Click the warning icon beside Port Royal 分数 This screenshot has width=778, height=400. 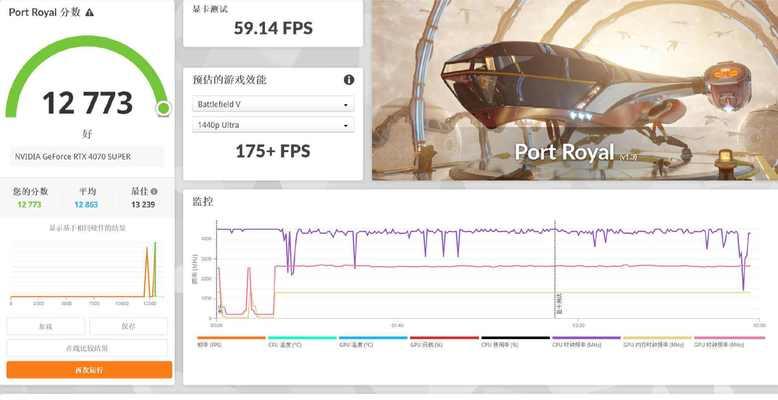pyautogui.click(x=89, y=12)
